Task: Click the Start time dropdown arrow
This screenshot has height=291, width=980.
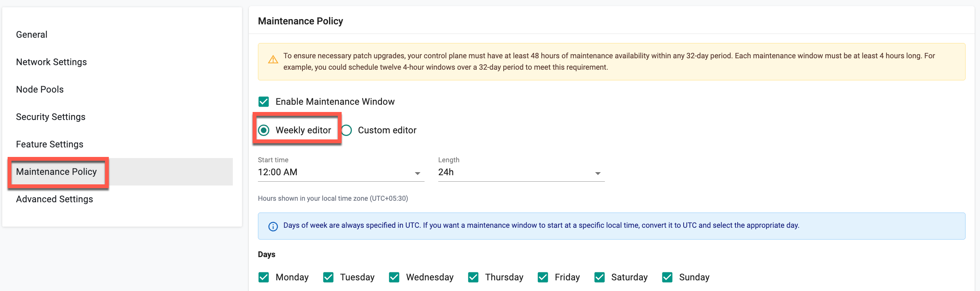Action: 417,173
